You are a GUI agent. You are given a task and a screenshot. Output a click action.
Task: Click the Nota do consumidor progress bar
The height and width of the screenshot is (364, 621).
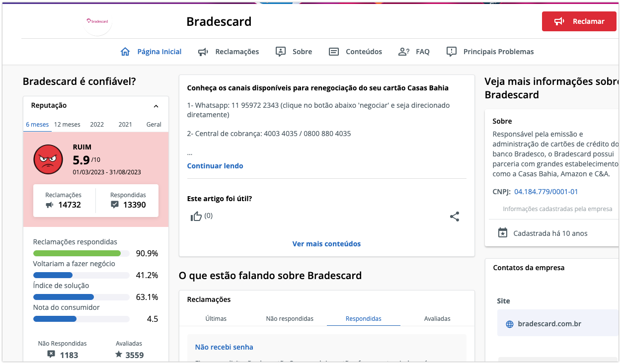click(81, 319)
